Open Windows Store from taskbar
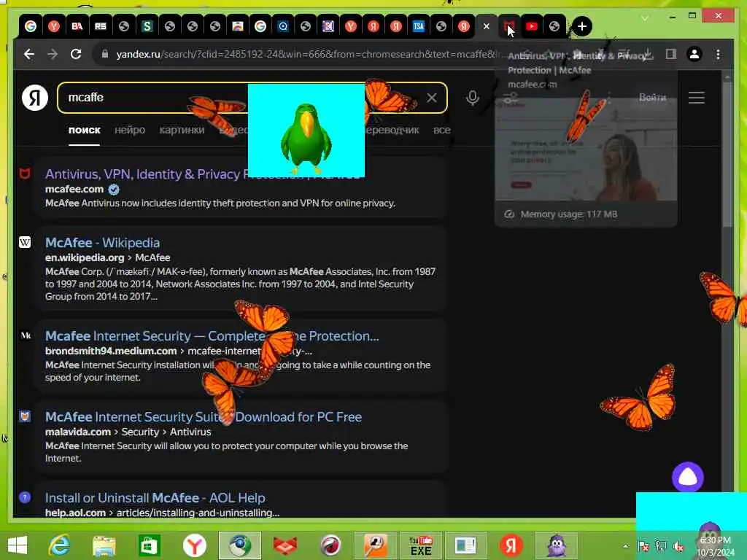This screenshot has width=747, height=560. pos(149,545)
